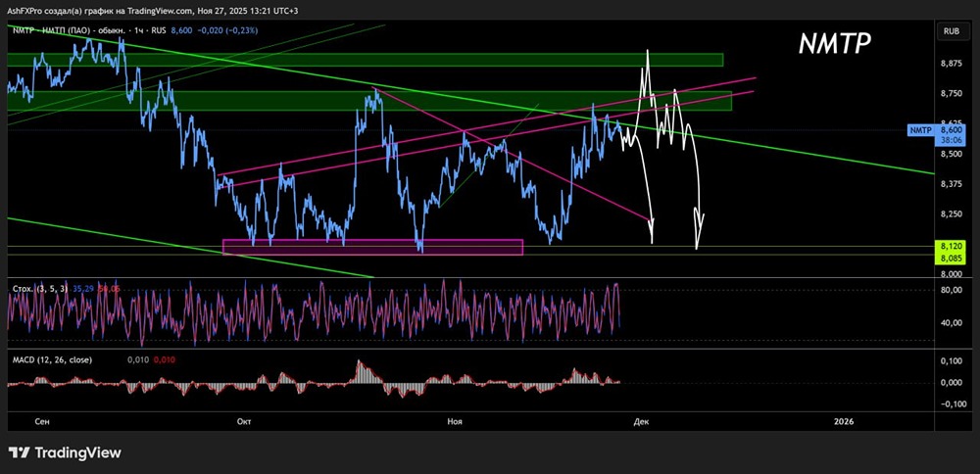Open the RUB currency selector
Image resolution: width=980 pixels, height=474 pixels.
[x=952, y=30]
